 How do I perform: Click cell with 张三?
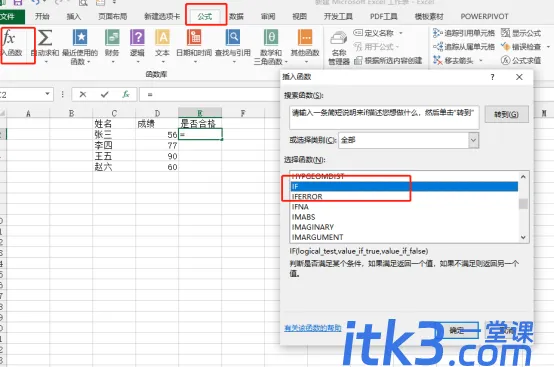114,135
